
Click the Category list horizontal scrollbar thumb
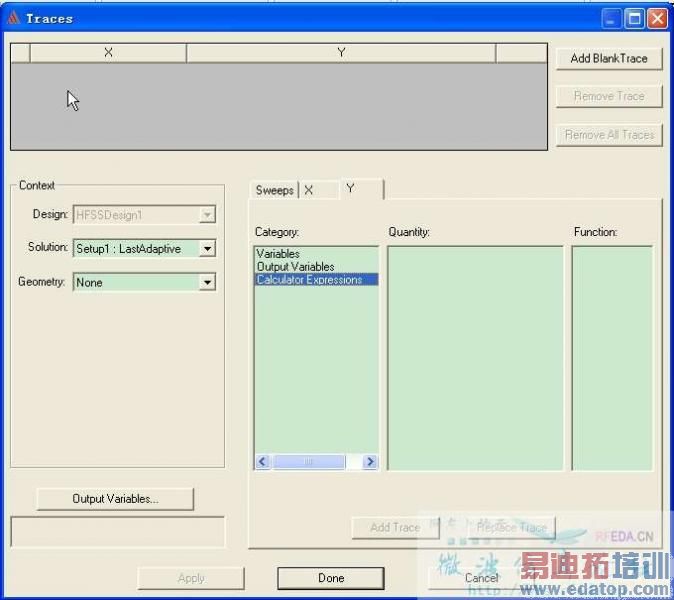coord(309,462)
